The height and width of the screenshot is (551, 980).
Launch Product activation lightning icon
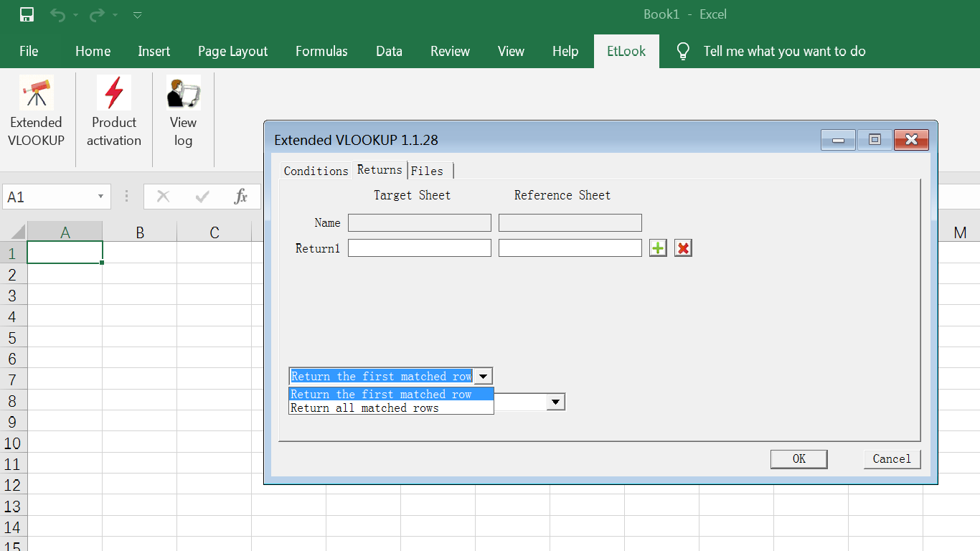coord(114,111)
